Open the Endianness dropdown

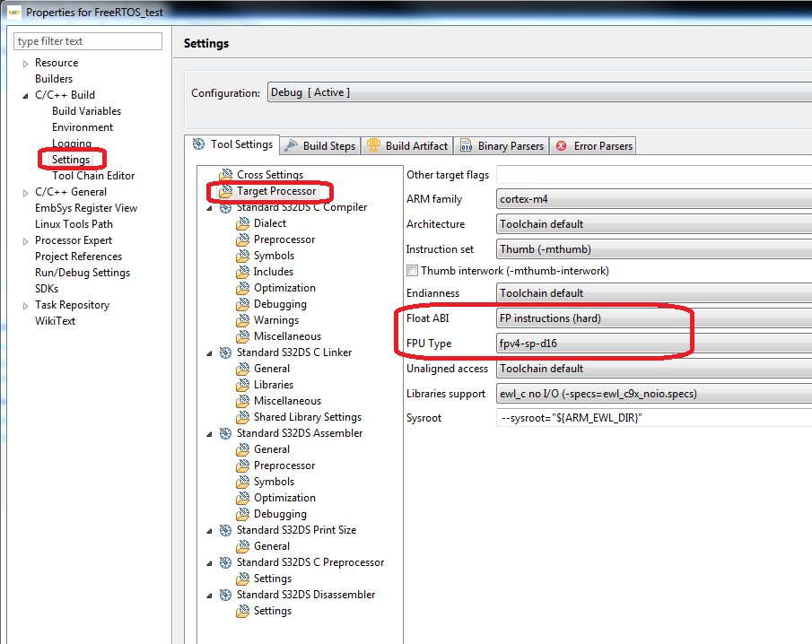(x=653, y=293)
